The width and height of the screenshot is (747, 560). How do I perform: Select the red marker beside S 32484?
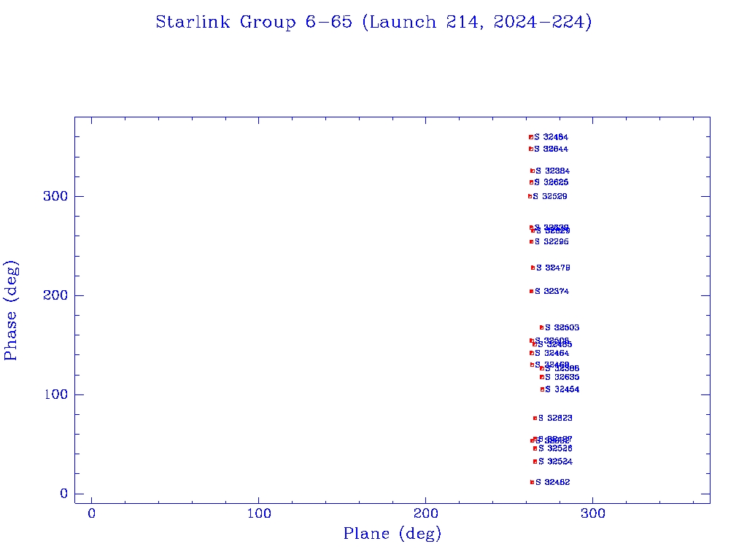coord(531,137)
